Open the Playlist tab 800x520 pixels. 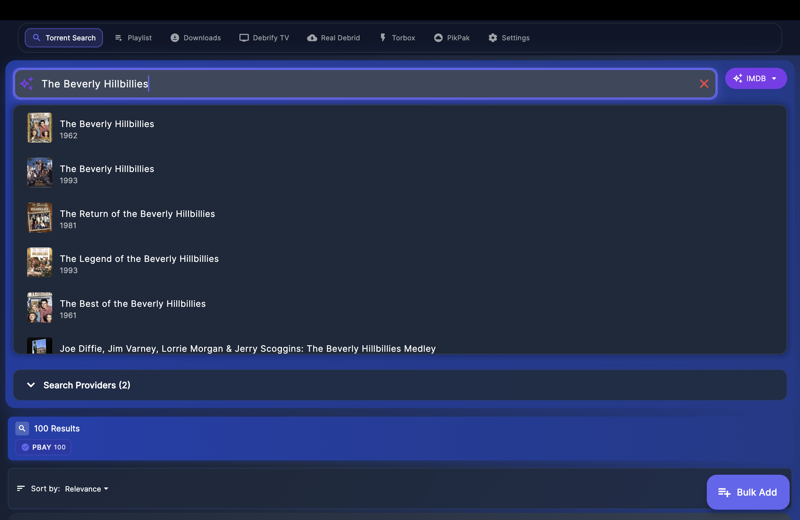coord(133,38)
